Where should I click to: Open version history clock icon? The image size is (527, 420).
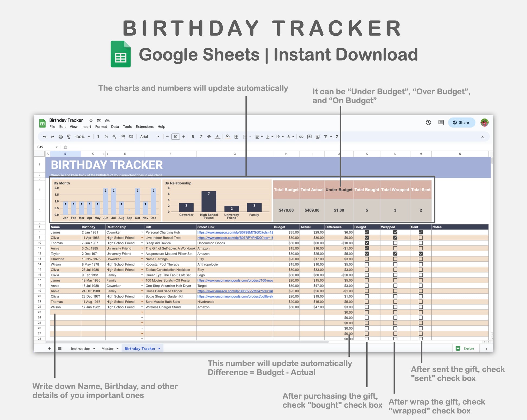(428, 123)
